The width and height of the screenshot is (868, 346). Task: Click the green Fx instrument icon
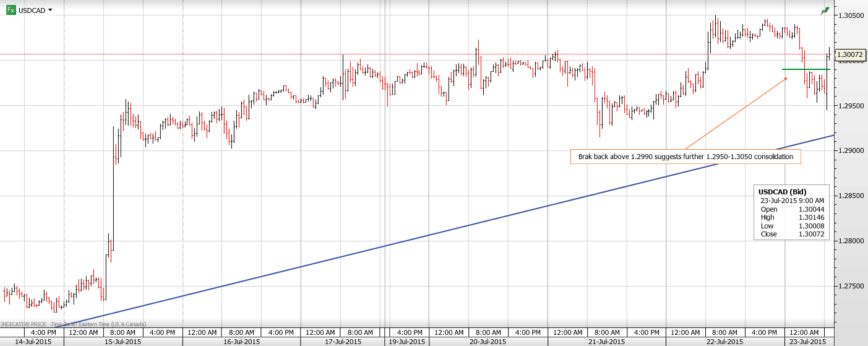11,11
